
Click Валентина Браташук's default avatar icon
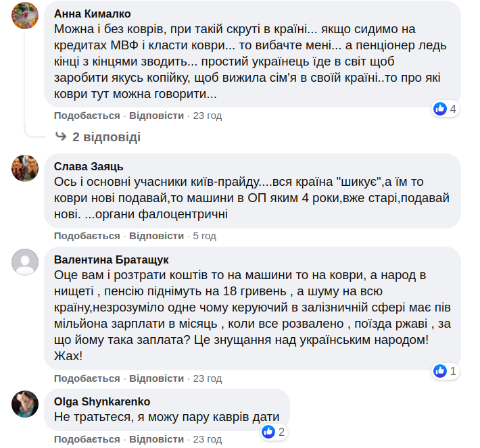(25, 262)
